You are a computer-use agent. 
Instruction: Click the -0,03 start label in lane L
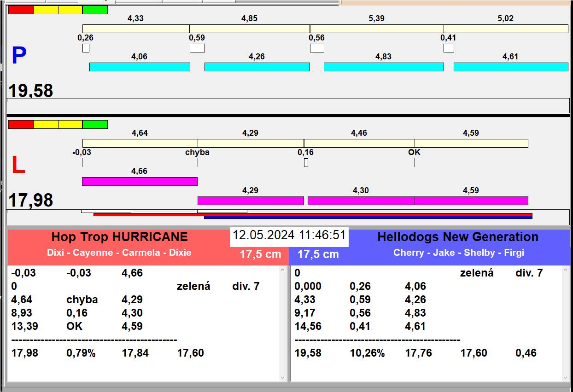point(82,152)
